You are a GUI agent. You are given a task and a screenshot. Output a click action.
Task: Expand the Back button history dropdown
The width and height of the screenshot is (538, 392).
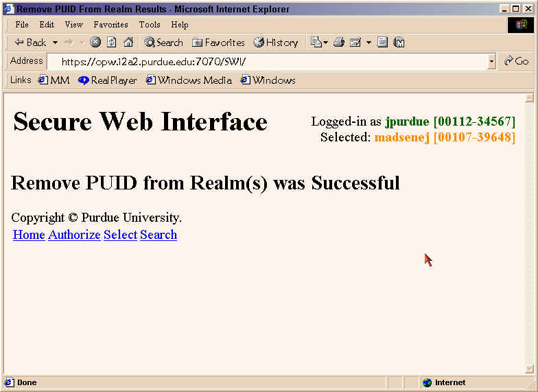[55, 43]
